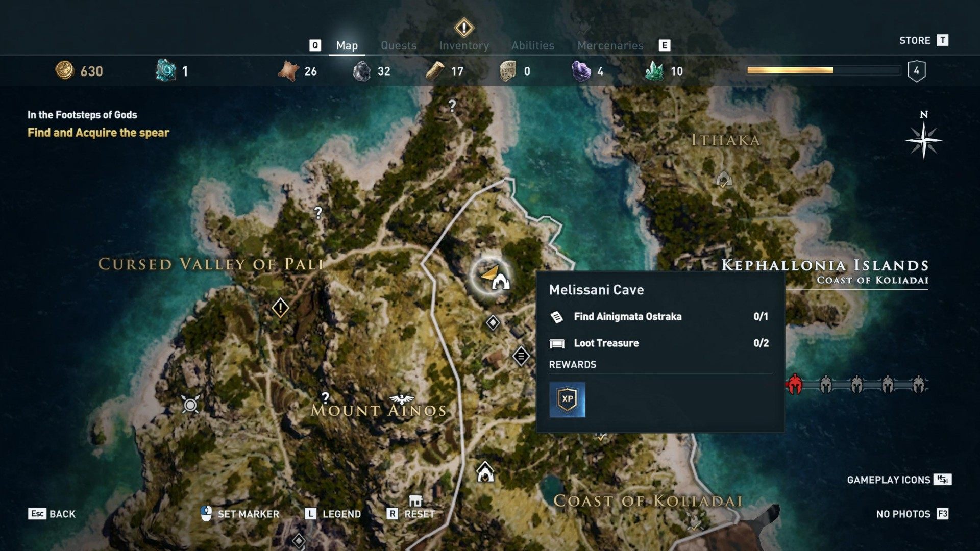980x551 pixels.
Task: Click the eagle synchronization point on Mount Ainos
Action: point(402,399)
